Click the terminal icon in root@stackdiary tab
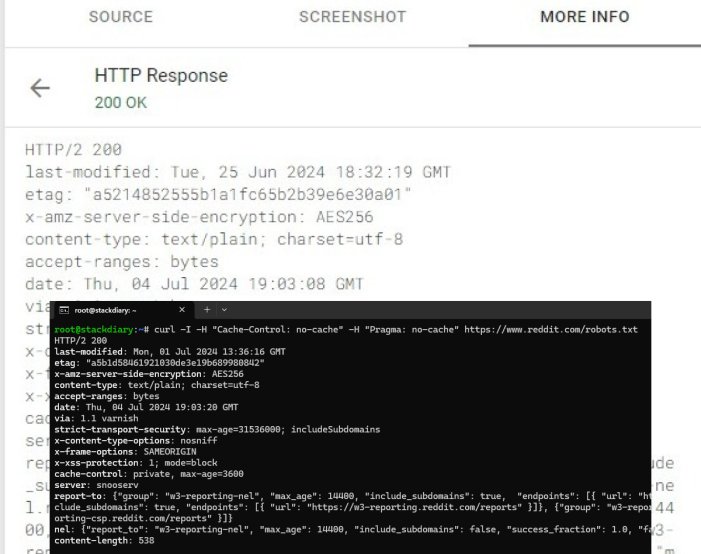 point(64,310)
